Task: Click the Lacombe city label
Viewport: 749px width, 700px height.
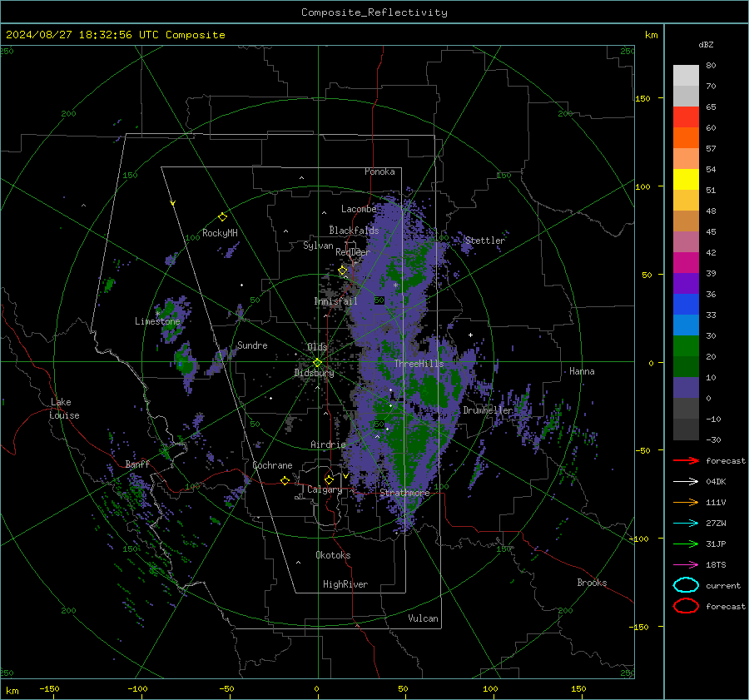Action: click(x=359, y=209)
